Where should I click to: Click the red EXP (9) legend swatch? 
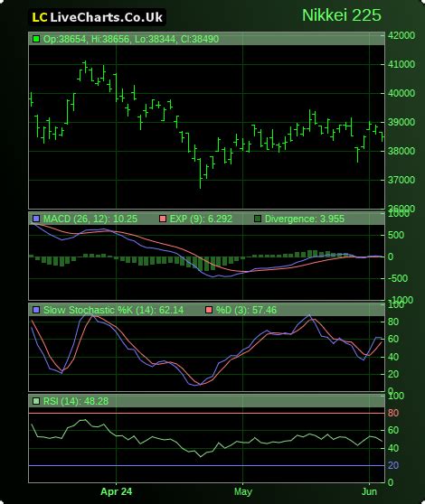coord(163,219)
